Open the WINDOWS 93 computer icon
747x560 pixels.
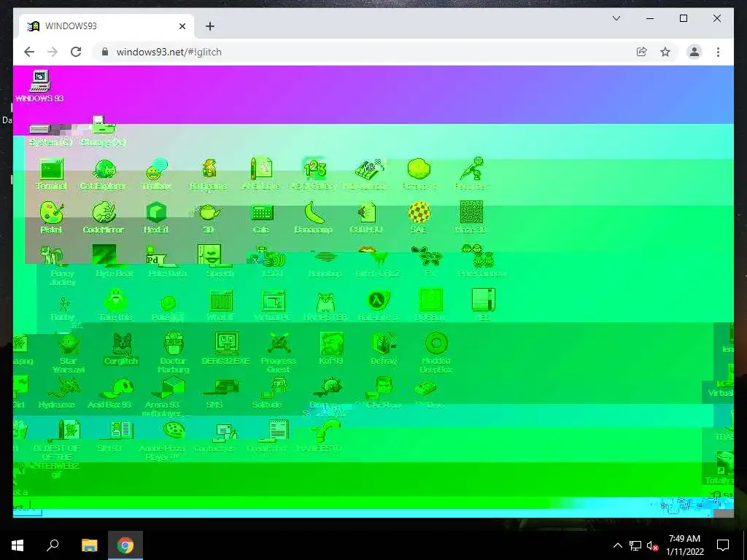click(x=40, y=82)
